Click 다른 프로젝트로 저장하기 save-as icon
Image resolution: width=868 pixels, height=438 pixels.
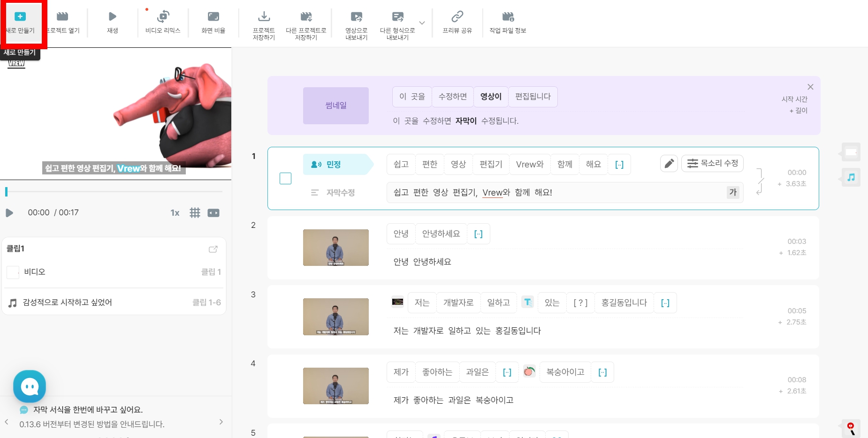[306, 17]
